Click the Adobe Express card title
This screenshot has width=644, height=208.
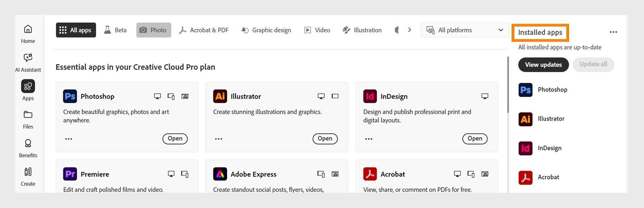(254, 174)
